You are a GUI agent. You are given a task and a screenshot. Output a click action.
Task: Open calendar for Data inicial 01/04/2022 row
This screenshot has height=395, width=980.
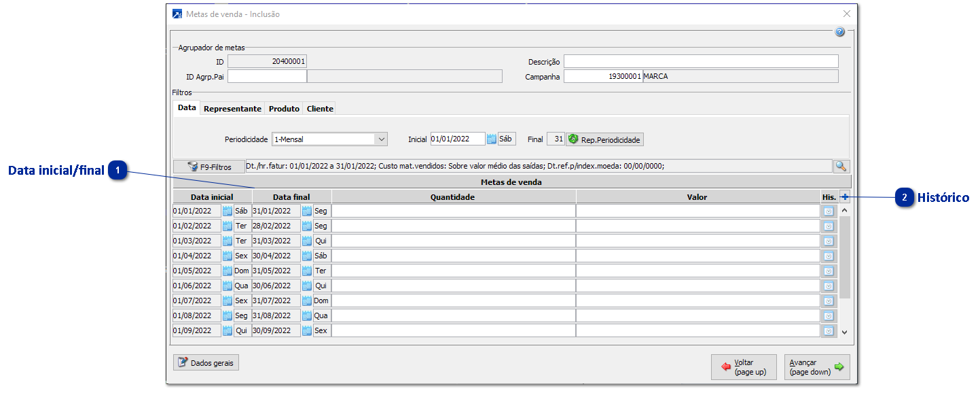pos(228,256)
